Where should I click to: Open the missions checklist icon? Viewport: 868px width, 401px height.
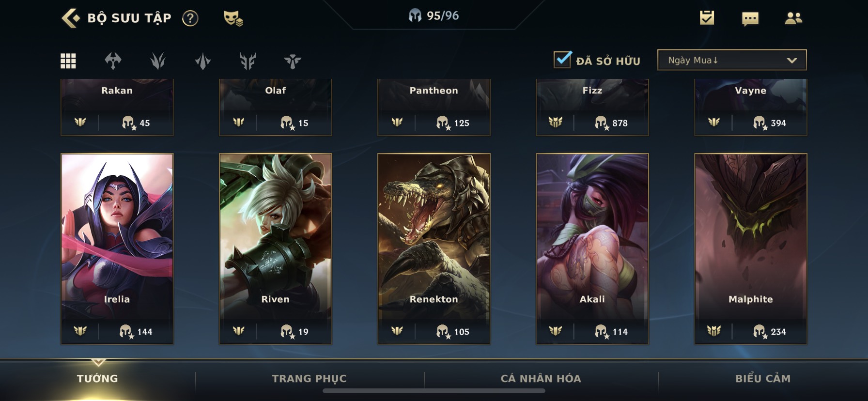click(707, 18)
